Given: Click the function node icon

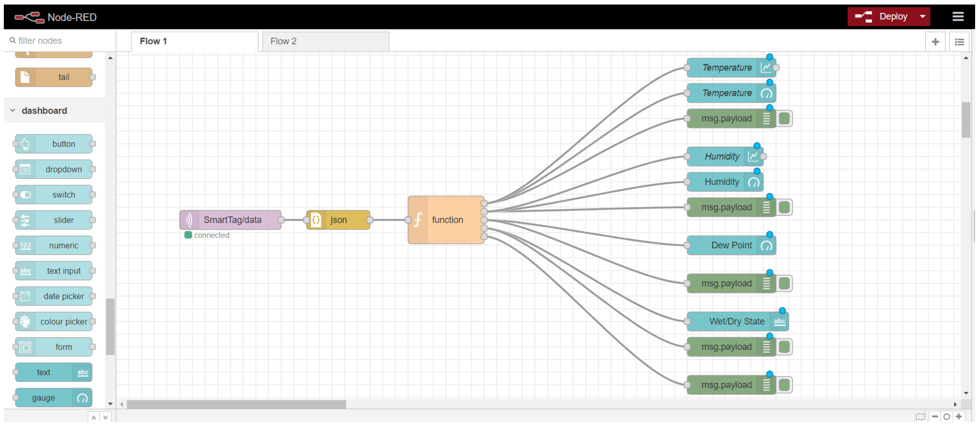Looking at the screenshot, I should pos(417,220).
